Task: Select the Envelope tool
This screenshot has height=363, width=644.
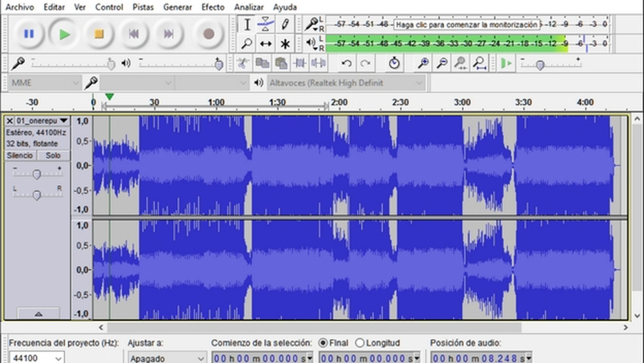Action: [x=266, y=24]
